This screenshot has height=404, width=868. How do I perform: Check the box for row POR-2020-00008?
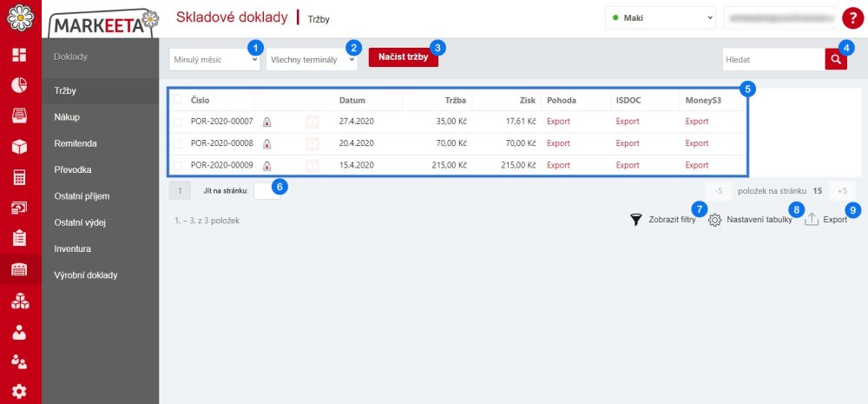[x=178, y=143]
